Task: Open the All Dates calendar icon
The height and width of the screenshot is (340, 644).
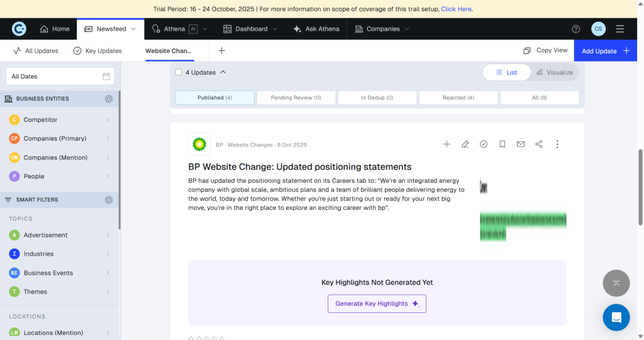Action: [106, 77]
